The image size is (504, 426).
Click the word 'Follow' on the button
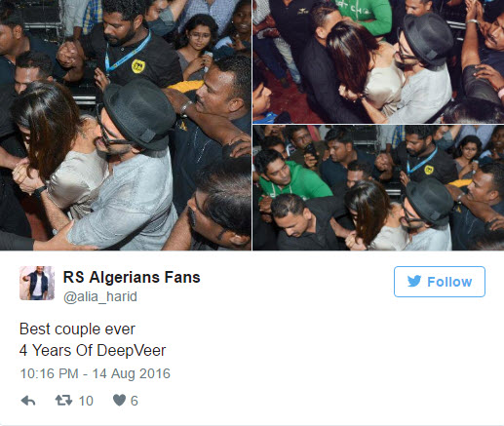pos(449,282)
